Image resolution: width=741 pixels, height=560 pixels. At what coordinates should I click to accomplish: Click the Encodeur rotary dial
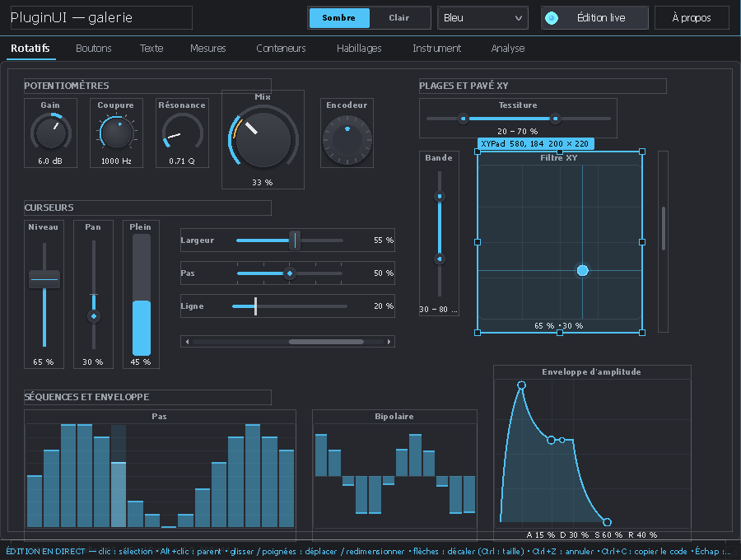(x=347, y=139)
